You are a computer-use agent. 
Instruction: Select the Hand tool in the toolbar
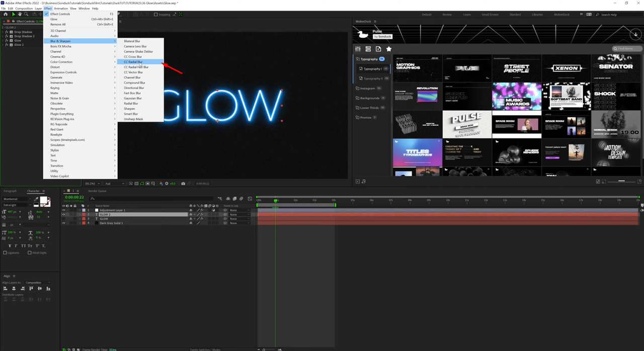[x=20, y=14]
